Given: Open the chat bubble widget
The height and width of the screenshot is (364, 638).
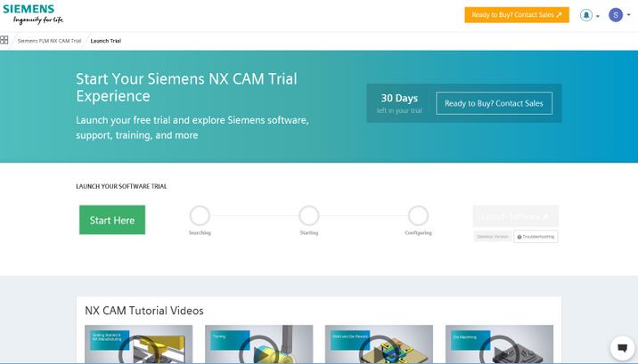Looking at the screenshot, I should 622,348.
